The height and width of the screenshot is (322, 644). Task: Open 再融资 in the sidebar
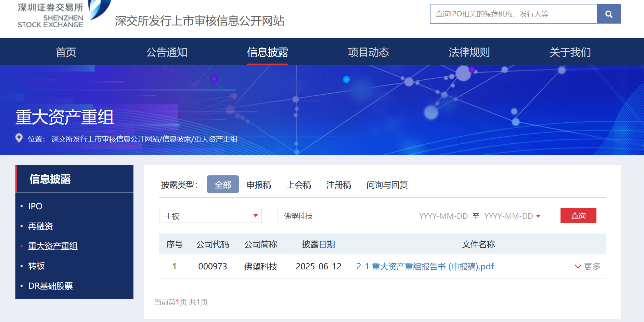coord(40,226)
